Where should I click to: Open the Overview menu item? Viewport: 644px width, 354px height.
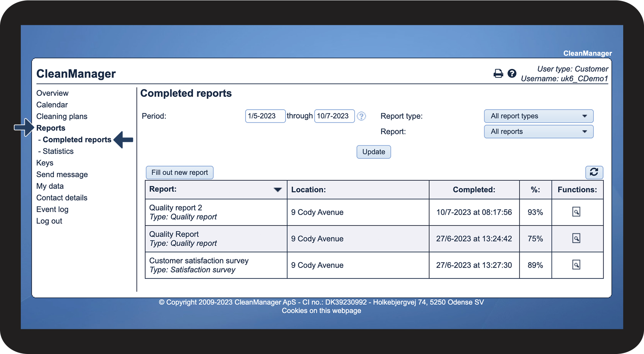(x=52, y=93)
